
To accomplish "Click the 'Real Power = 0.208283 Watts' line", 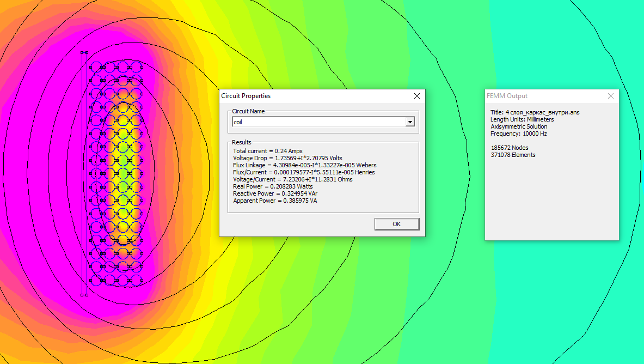I will (273, 186).
